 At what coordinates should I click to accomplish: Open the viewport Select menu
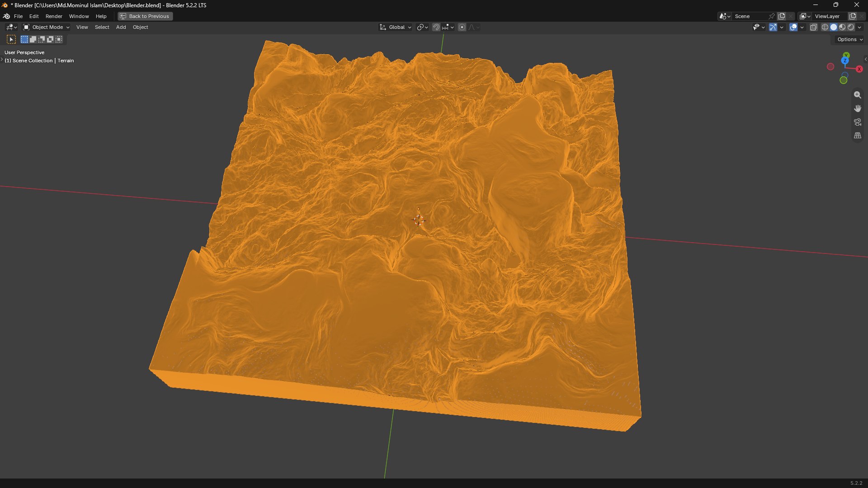(x=102, y=27)
